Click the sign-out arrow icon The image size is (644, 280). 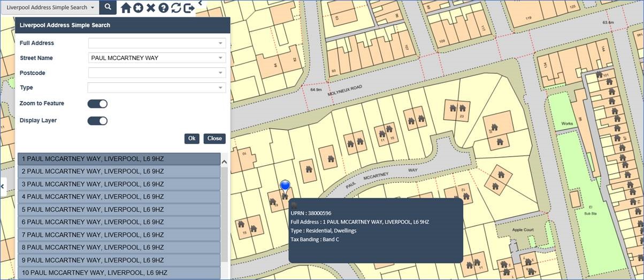pyautogui.click(x=189, y=8)
